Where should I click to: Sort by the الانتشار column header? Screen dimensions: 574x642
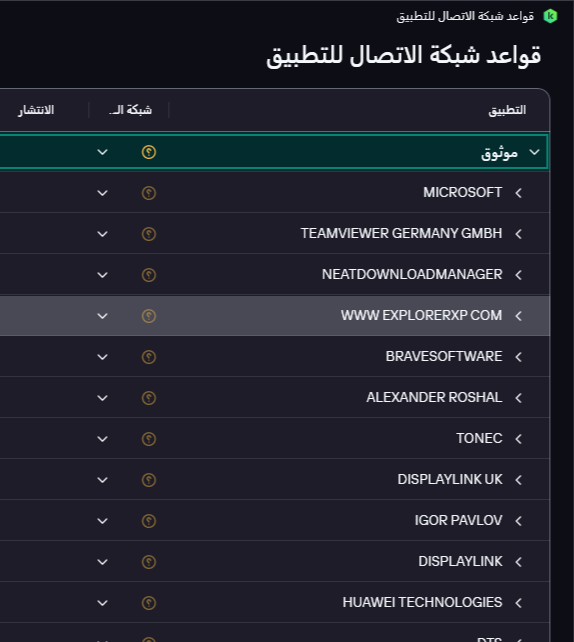[x=36, y=110]
